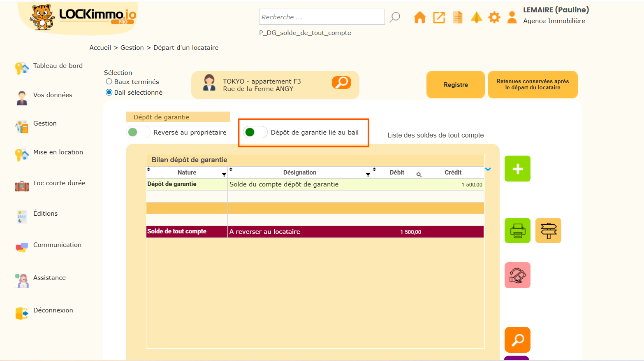Open the Nature column filter dropdown
The image size is (644, 361).
(224, 175)
